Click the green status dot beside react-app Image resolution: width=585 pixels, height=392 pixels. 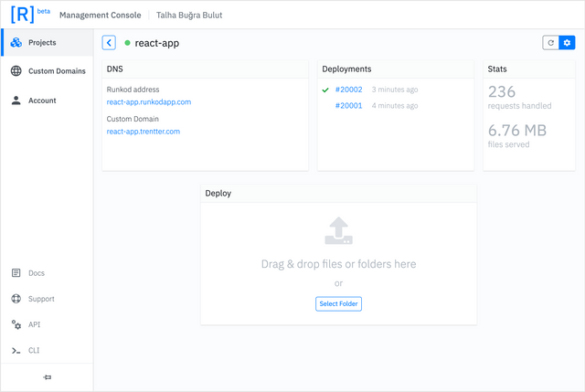point(127,43)
